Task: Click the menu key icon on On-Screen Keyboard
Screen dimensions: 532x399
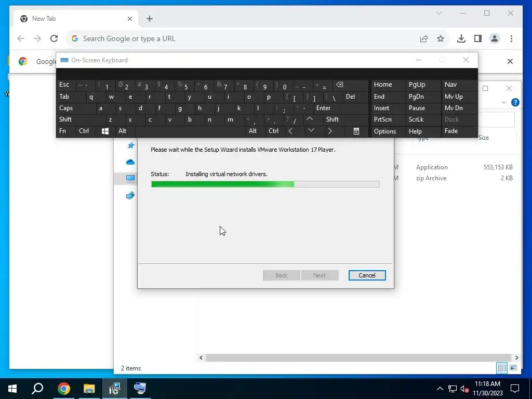Action: (356, 131)
